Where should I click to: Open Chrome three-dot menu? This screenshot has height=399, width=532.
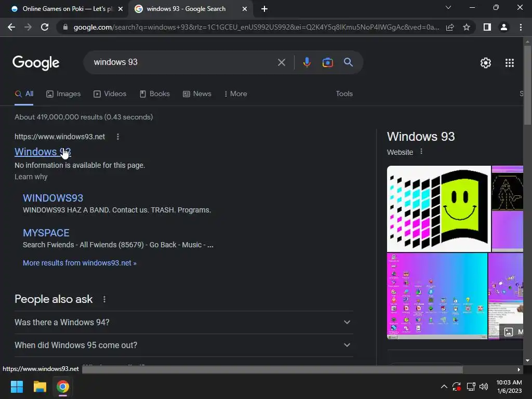pos(521,27)
